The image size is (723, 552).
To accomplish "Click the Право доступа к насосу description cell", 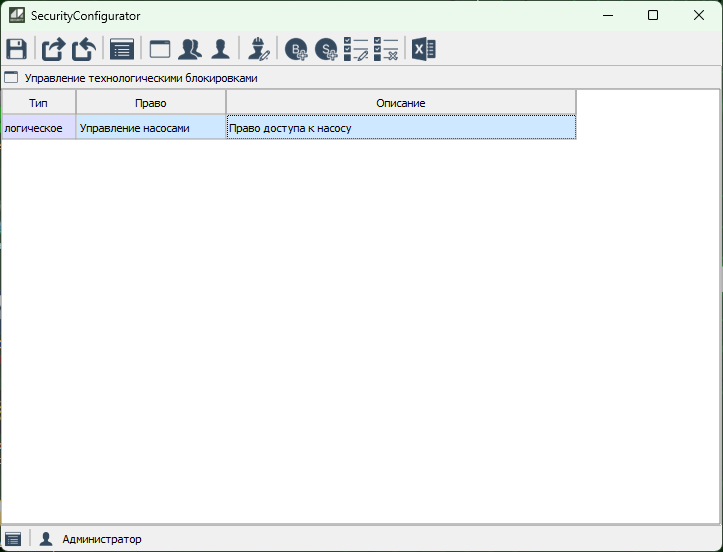I will click(400, 128).
